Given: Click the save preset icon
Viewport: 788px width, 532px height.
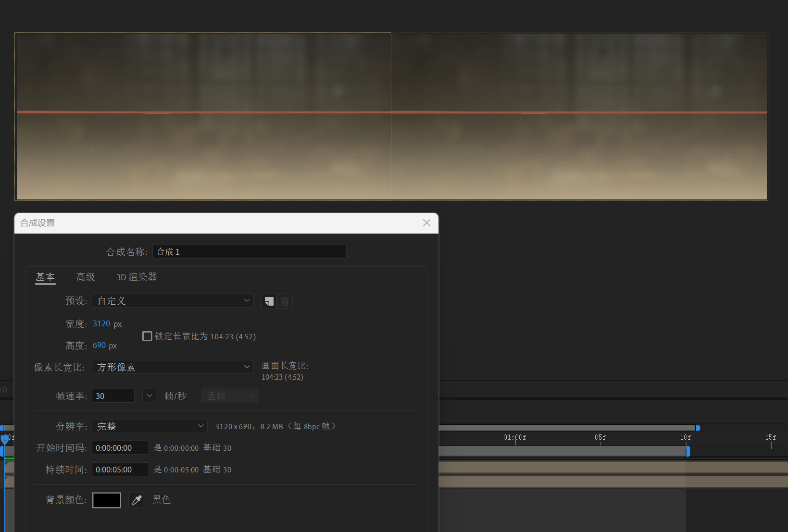Looking at the screenshot, I should click(269, 301).
